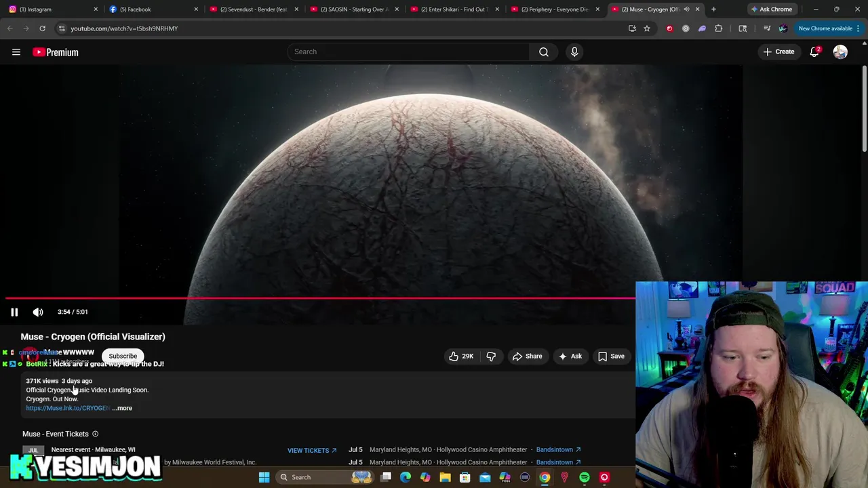Viewport: 868px width, 488px height.
Task: Open the Muse.lnk.to/CRYOGEN link
Action: (x=68, y=408)
